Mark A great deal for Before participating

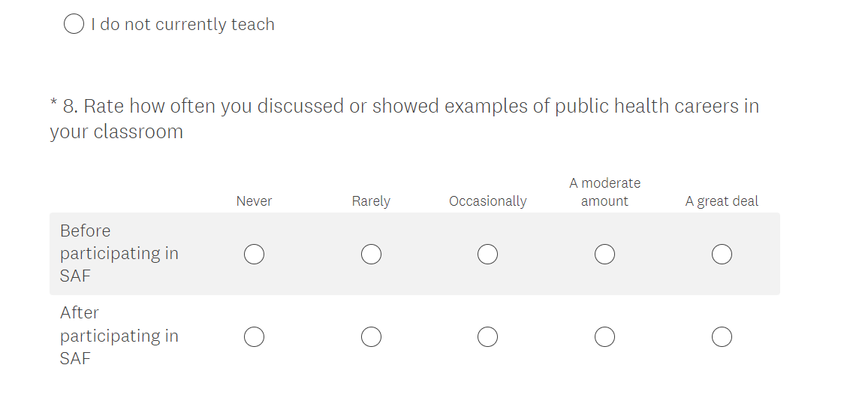[x=722, y=255]
